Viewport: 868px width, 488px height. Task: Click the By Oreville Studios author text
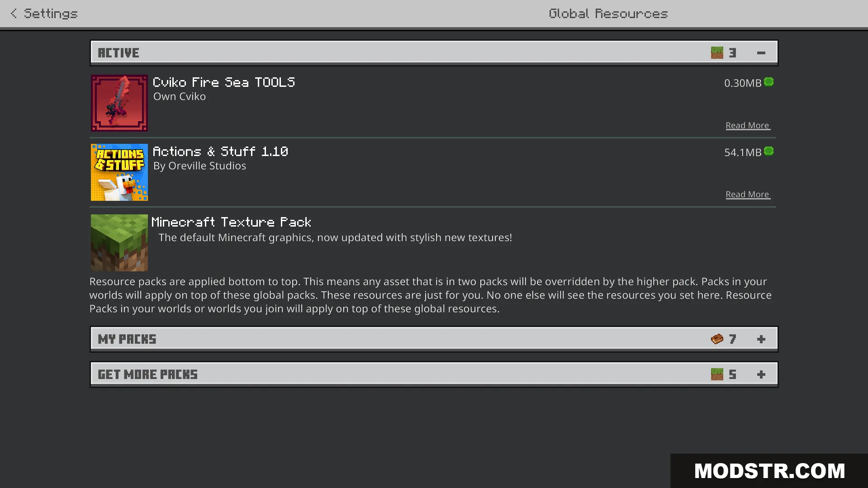(199, 166)
